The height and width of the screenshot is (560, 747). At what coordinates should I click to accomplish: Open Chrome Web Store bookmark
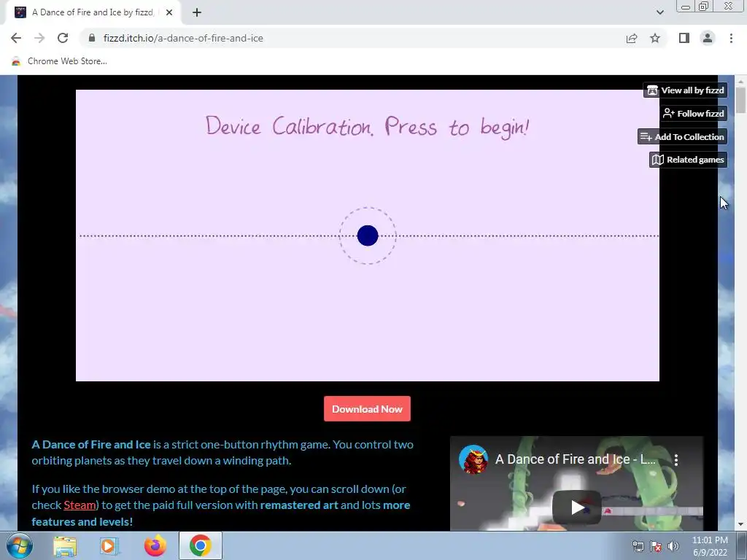point(59,61)
